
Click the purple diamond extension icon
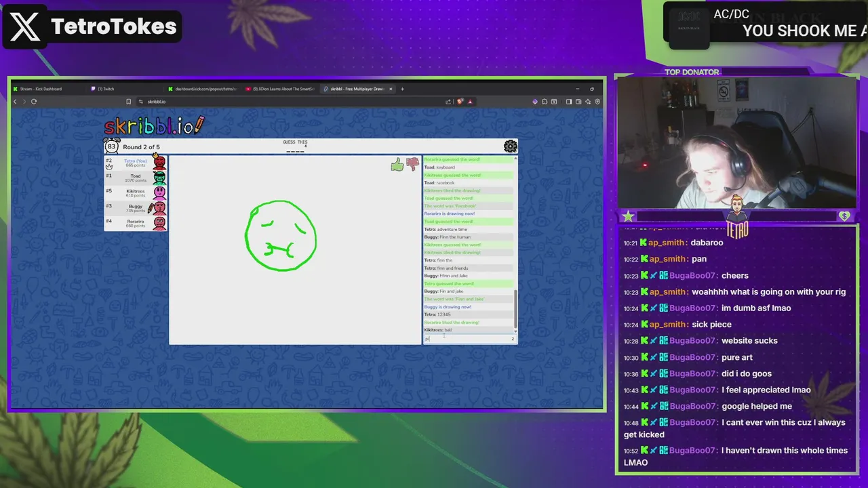point(535,102)
